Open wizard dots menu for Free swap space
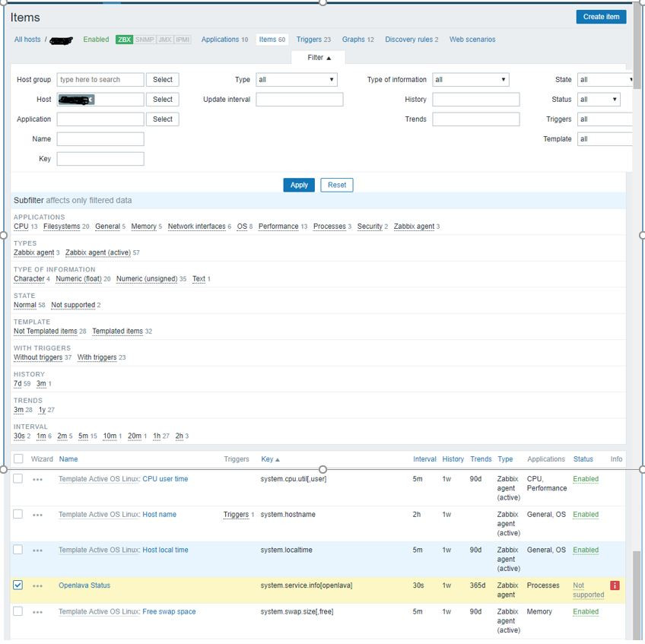645x644 pixels. (x=37, y=612)
